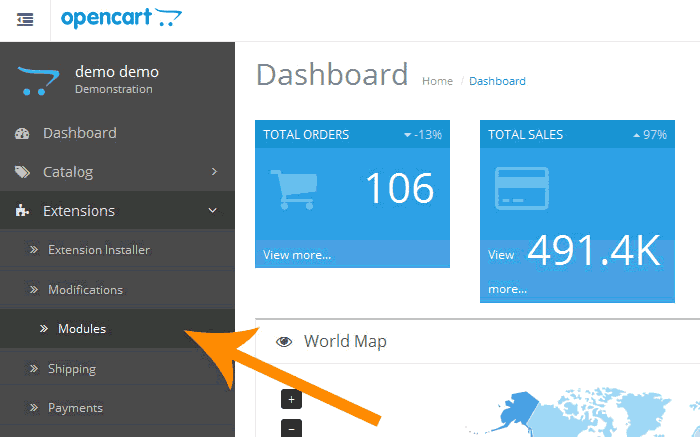Click the credit card icon in Total Sales
The height and width of the screenshot is (437, 700).
click(522, 188)
